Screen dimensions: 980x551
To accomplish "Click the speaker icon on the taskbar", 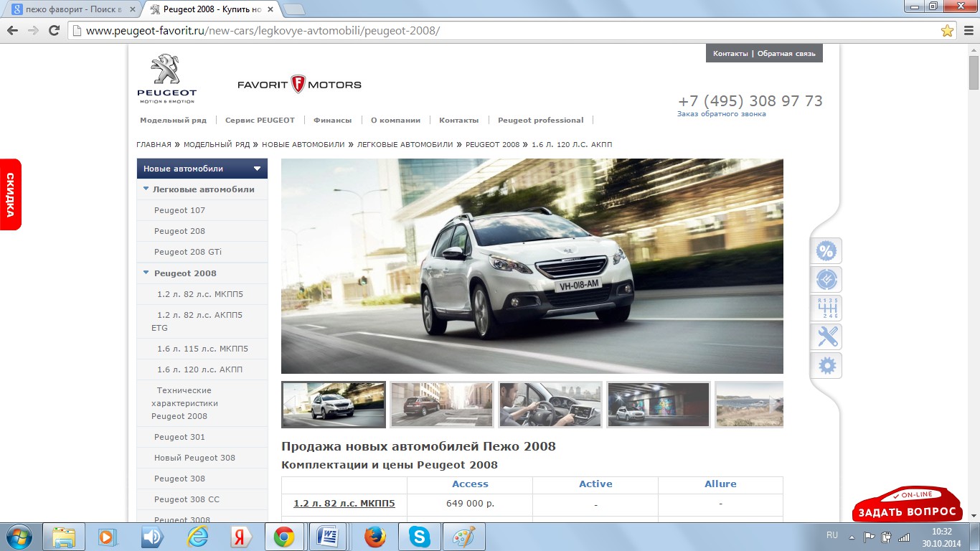I will coord(152,537).
